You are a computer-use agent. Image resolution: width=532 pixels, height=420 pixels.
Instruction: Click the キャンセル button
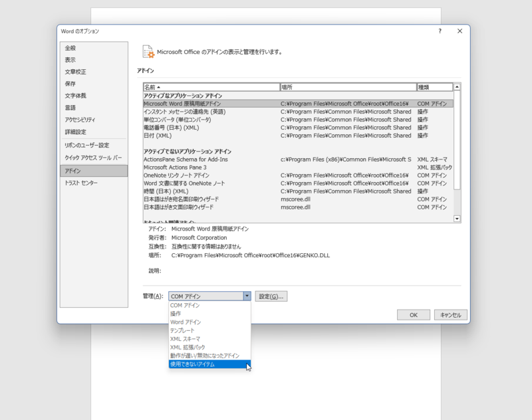(x=451, y=315)
